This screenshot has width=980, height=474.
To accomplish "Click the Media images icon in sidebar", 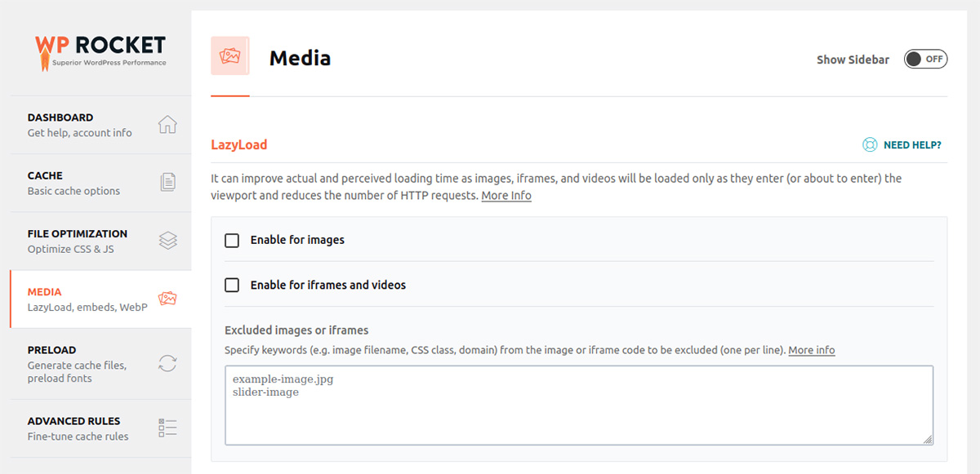I will pos(167,299).
